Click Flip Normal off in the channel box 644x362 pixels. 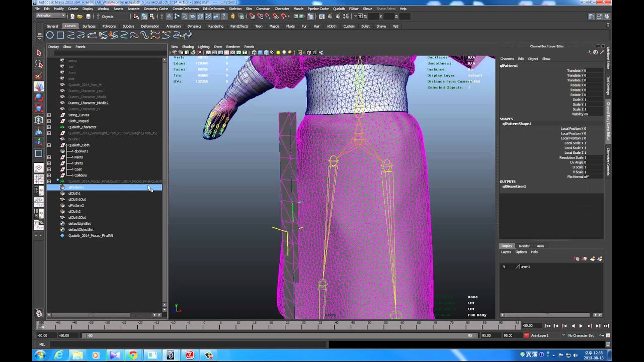pos(578,176)
